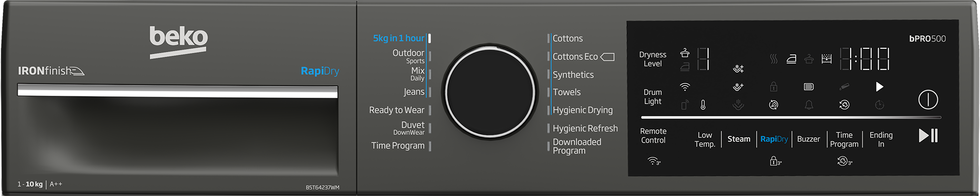Toggle the RapiDry option on display
Viewport: 980px width, 196px height.
click(774, 139)
